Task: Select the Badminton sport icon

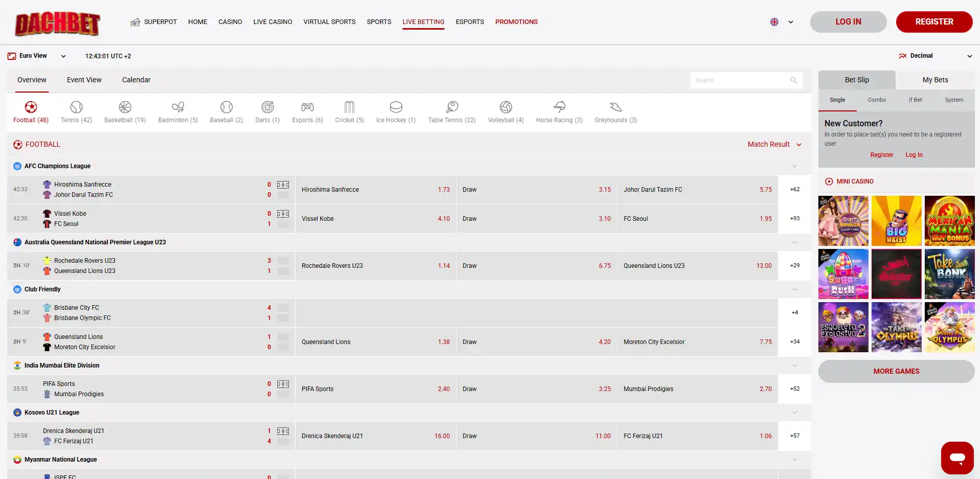Action: pos(177,107)
